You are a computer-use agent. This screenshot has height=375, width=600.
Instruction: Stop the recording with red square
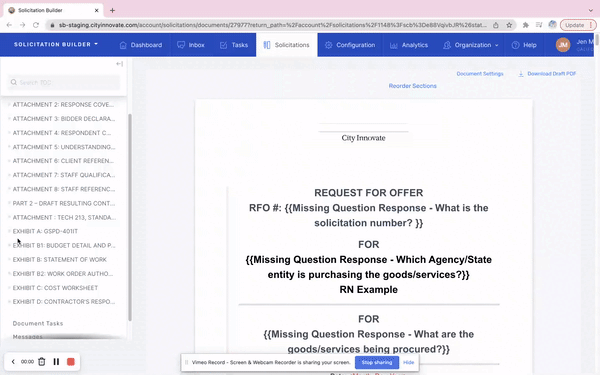71,362
